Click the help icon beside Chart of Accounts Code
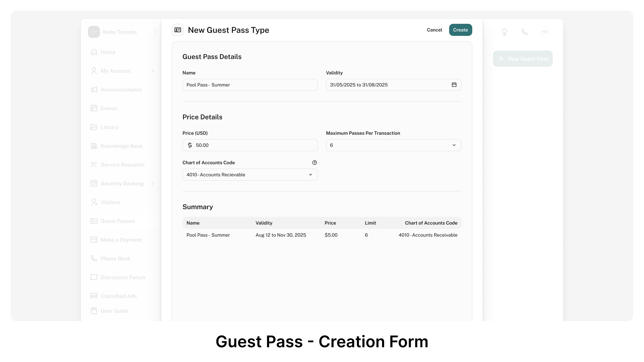 [314, 163]
